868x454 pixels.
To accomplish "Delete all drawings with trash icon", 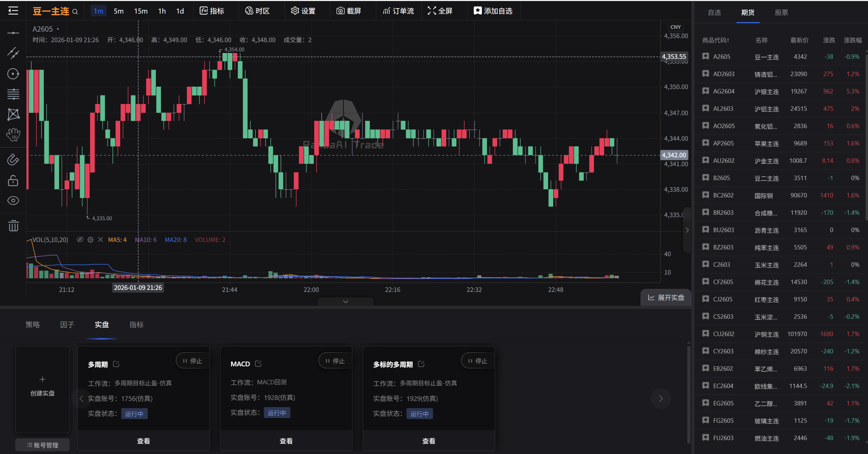I will 13,225.
